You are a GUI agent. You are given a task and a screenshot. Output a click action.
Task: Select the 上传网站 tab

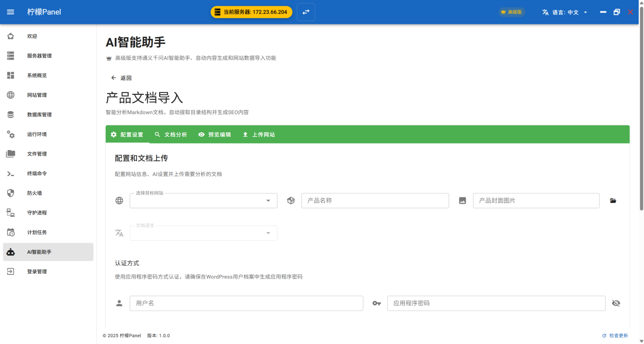[x=259, y=135]
